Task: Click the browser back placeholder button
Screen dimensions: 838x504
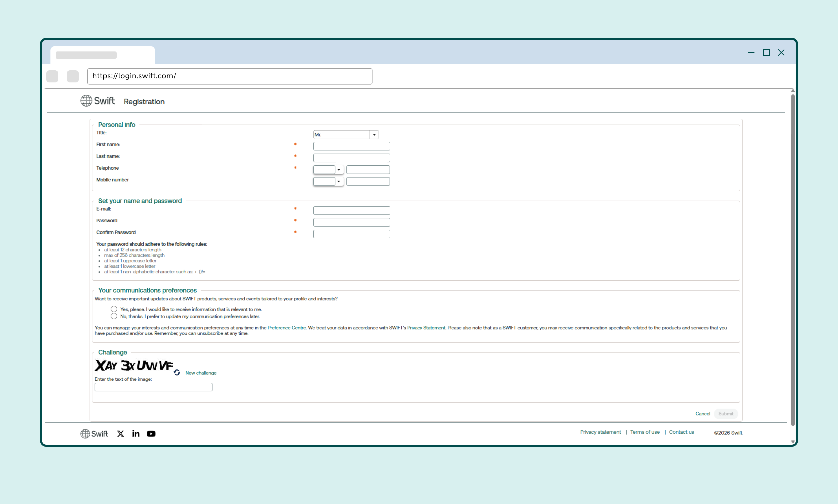Action: 52,76
